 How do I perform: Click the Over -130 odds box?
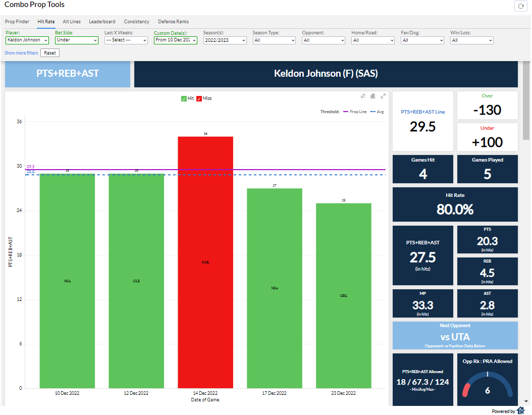point(487,105)
